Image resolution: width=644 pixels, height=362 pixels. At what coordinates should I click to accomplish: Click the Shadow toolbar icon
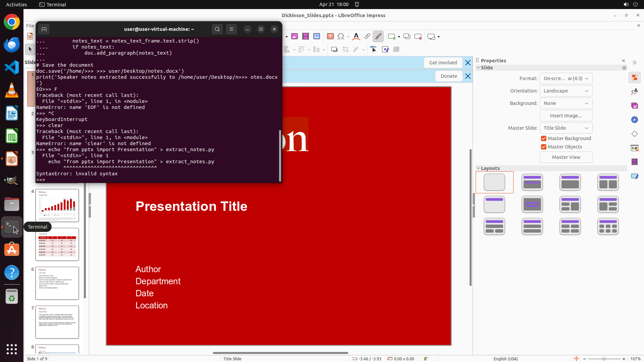[x=334, y=50]
